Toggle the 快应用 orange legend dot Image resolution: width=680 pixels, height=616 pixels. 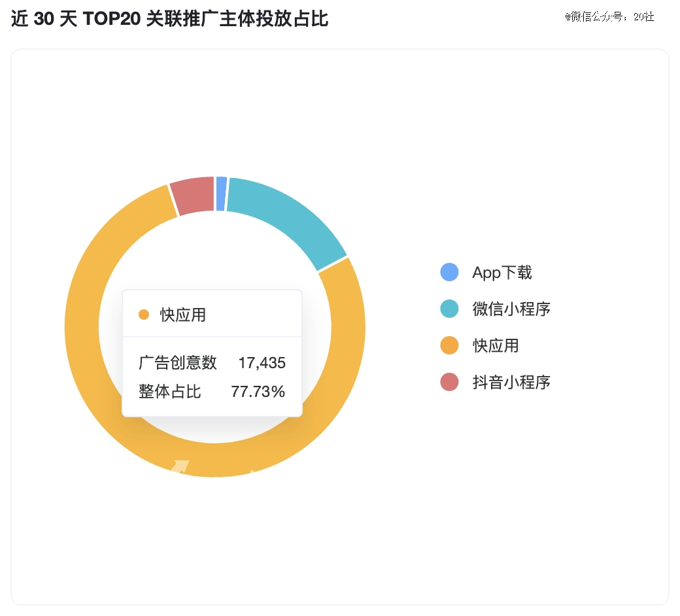449,345
